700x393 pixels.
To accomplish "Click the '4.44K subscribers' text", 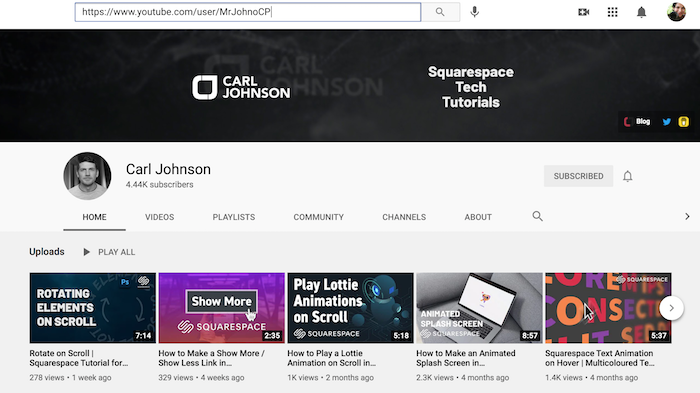I will [x=159, y=184].
